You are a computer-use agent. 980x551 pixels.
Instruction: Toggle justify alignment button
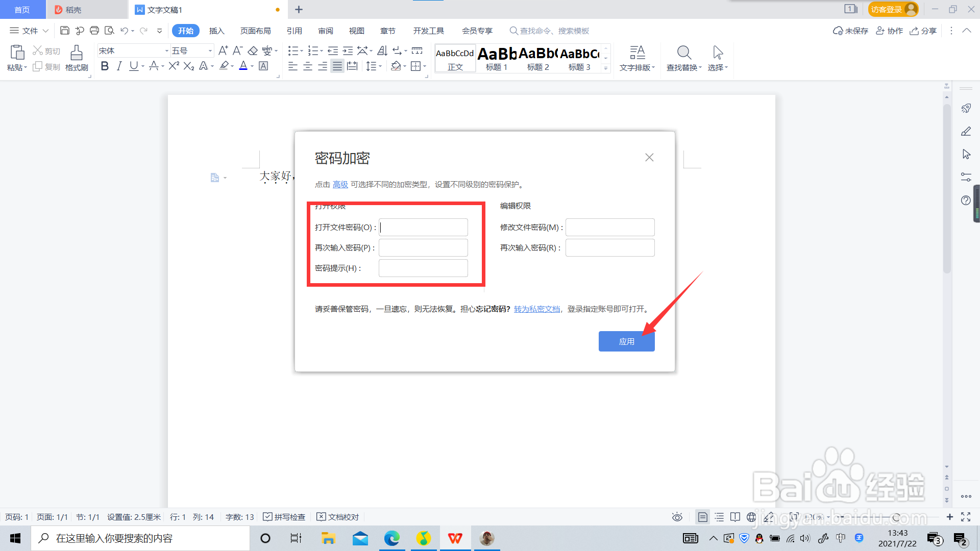click(337, 66)
